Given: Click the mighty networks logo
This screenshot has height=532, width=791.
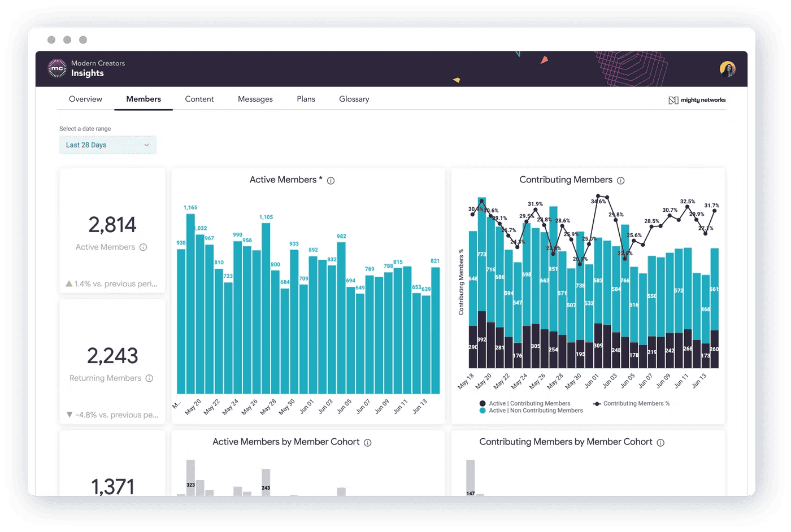Looking at the screenshot, I should tap(697, 99).
